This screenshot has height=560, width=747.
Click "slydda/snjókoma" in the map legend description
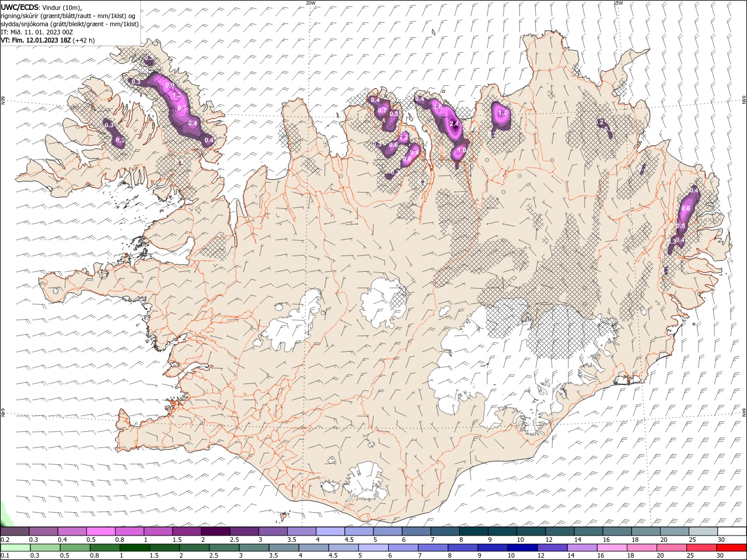[x=23, y=24]
